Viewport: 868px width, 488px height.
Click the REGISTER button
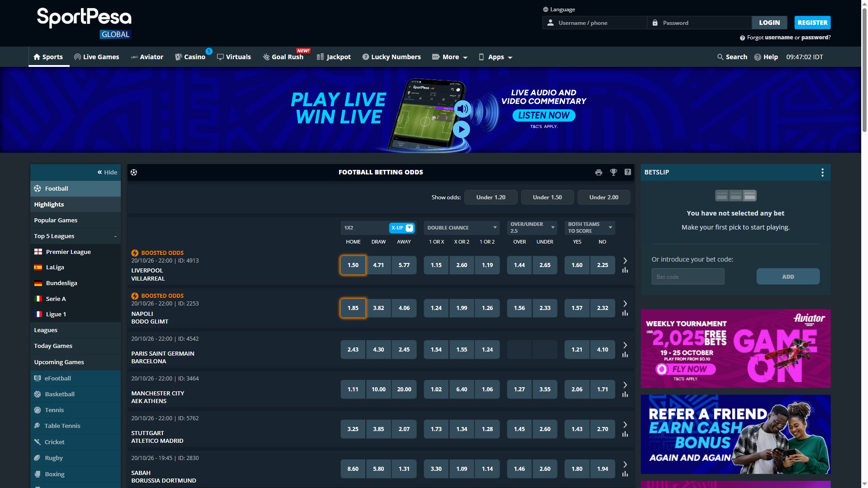point(812,23)
